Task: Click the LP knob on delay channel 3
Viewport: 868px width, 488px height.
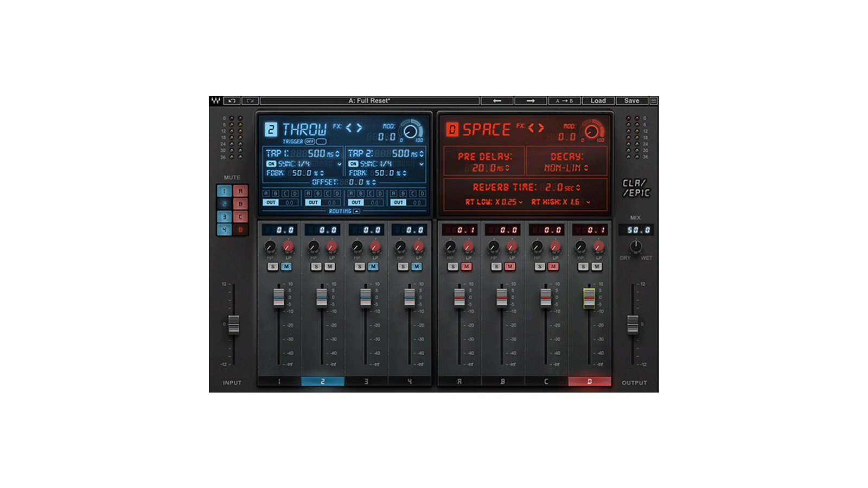Action: 375,247
